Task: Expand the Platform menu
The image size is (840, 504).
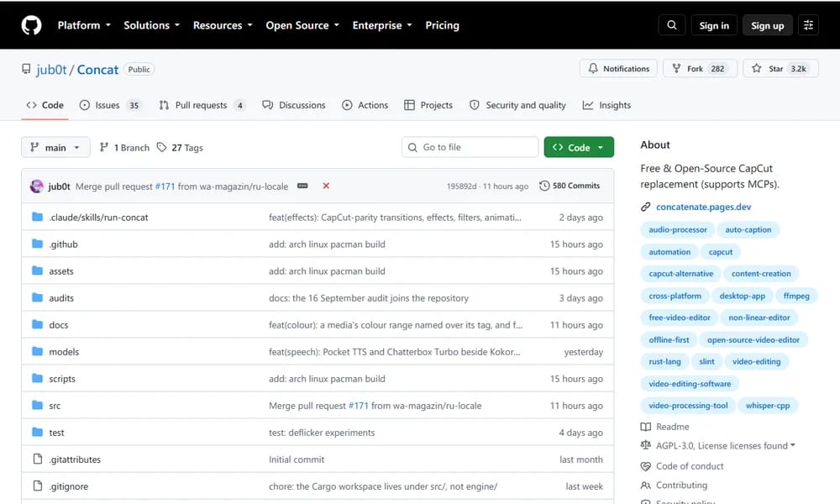Action: [x=84, y=25]
